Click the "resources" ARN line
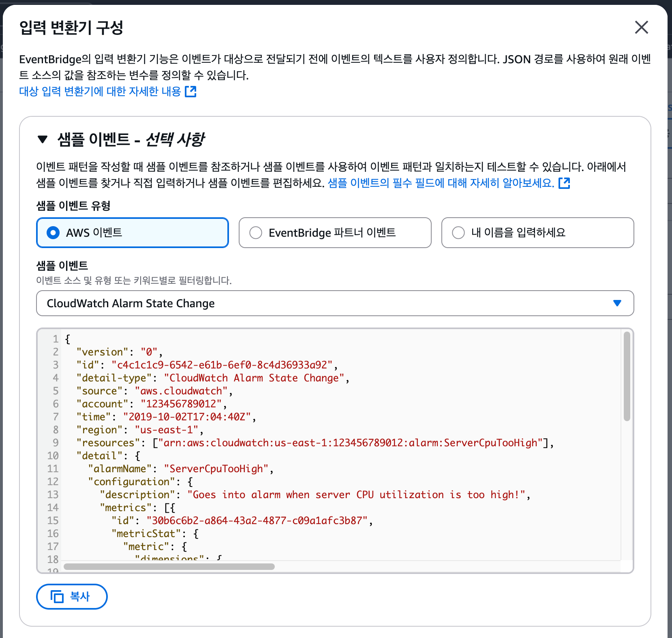This screenshot has height=638, width=672. point(315,443)
